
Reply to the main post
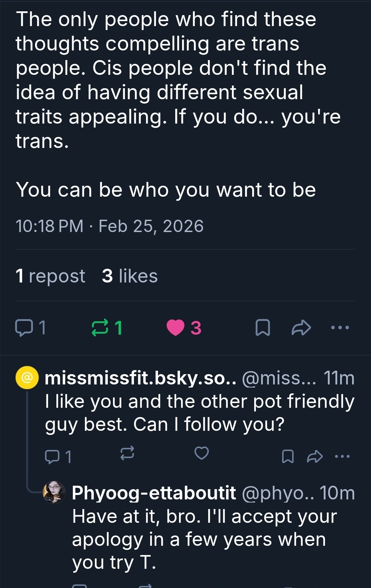24,327
